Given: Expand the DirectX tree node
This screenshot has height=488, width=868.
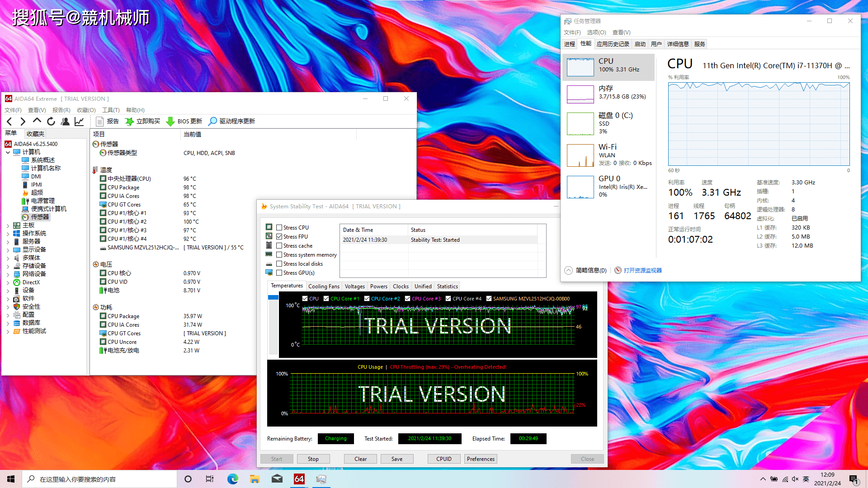Looking at the screenshot, I should [8, 282].
